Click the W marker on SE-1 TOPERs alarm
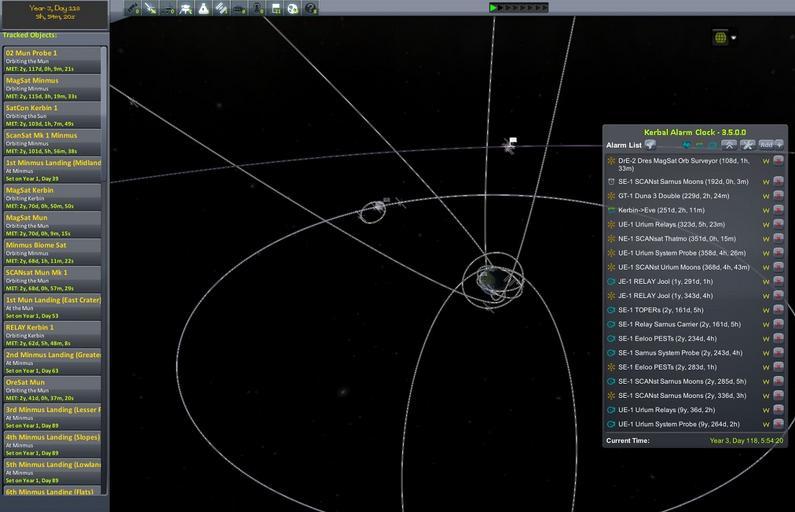795x512 pixels. pos(766,310)
